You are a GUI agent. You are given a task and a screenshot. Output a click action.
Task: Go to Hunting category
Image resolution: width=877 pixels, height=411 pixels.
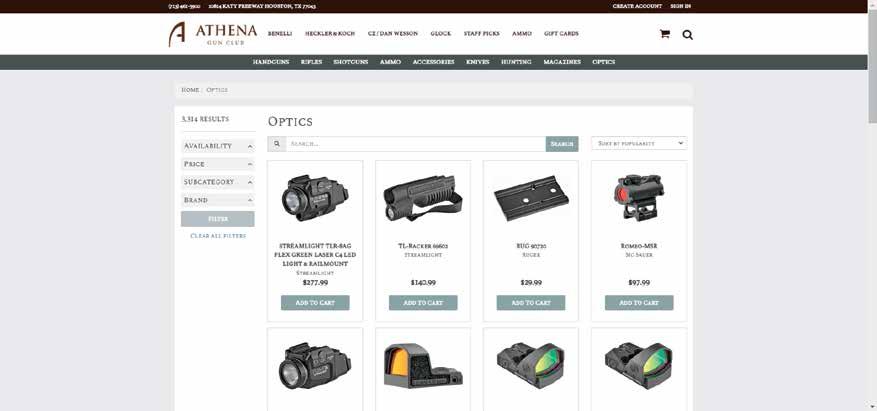(x=516, y=62)
